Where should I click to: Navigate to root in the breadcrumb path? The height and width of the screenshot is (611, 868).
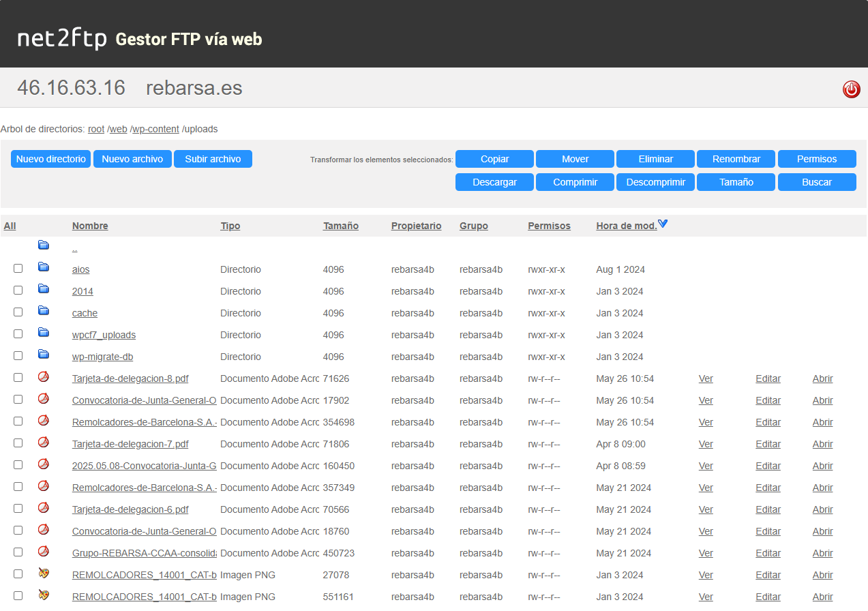(96, 129)
